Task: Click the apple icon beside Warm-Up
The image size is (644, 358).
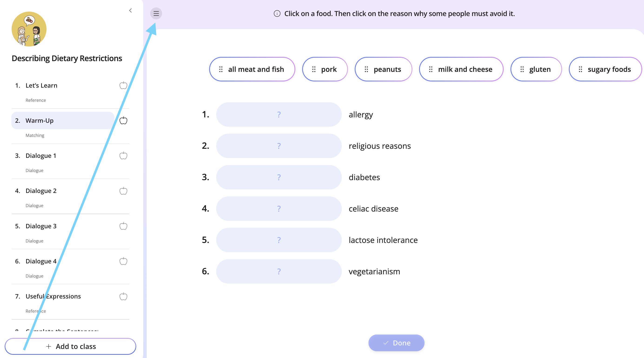Action: point(123,120)
